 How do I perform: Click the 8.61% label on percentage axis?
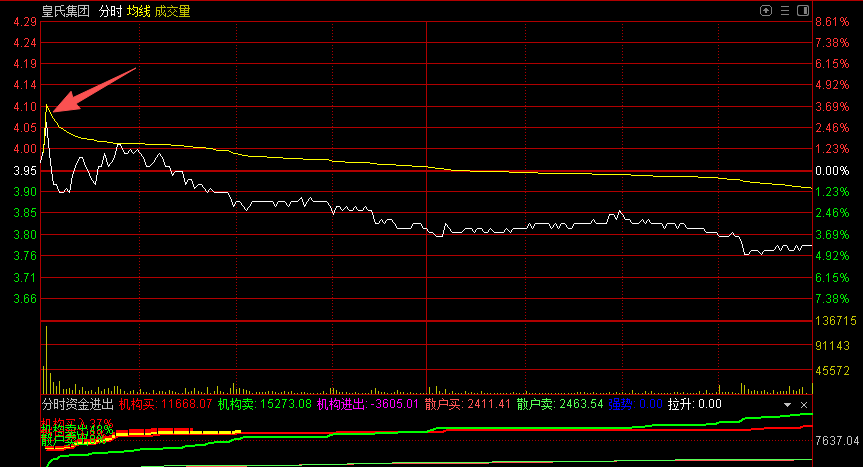tap(834, 22)
